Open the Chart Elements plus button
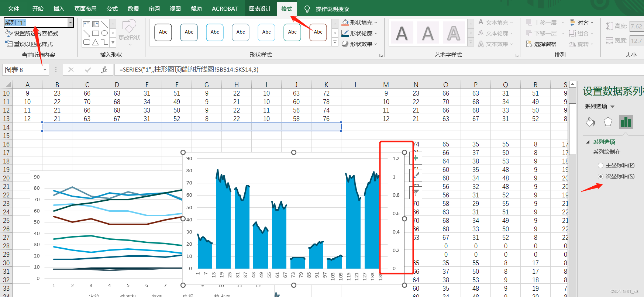Viewport: 644px width, 297px height. [x=416, y=158]
